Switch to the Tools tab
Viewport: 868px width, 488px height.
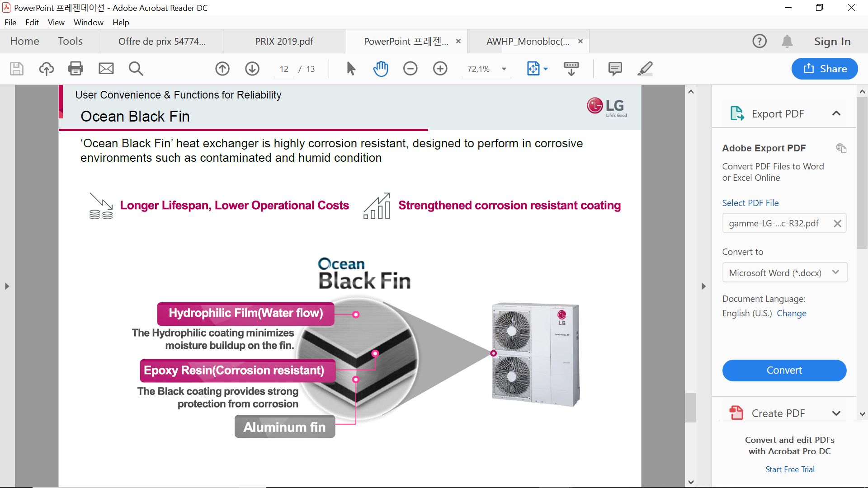coord(70,41)
